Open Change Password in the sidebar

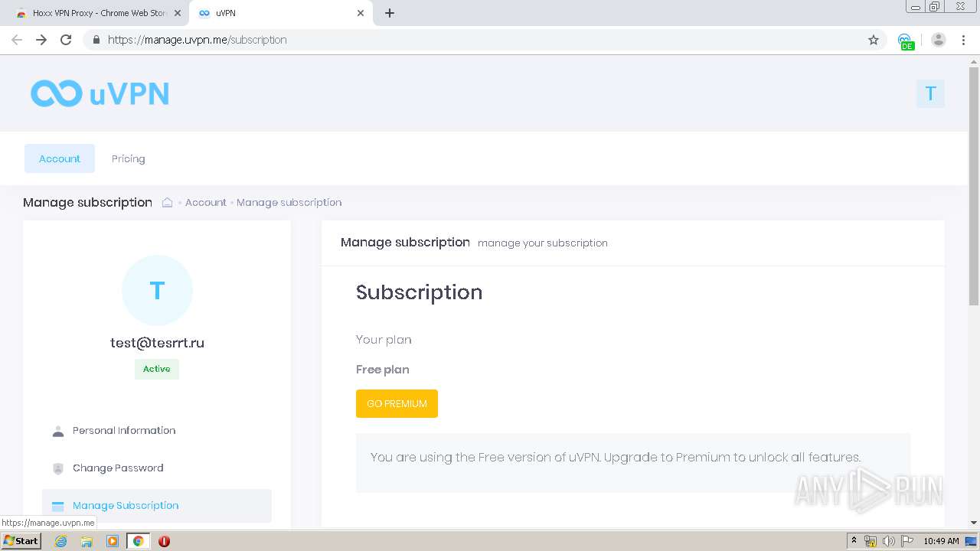(x=157, y=468)
